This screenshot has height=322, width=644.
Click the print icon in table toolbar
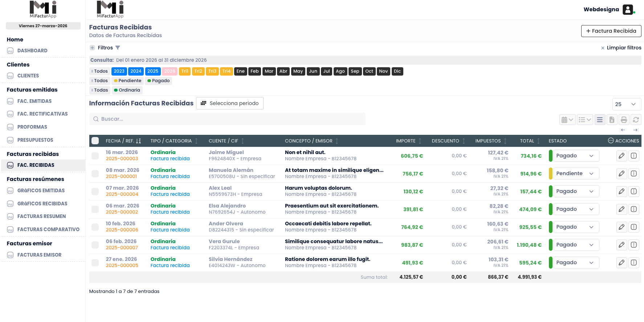pos(624,120)
